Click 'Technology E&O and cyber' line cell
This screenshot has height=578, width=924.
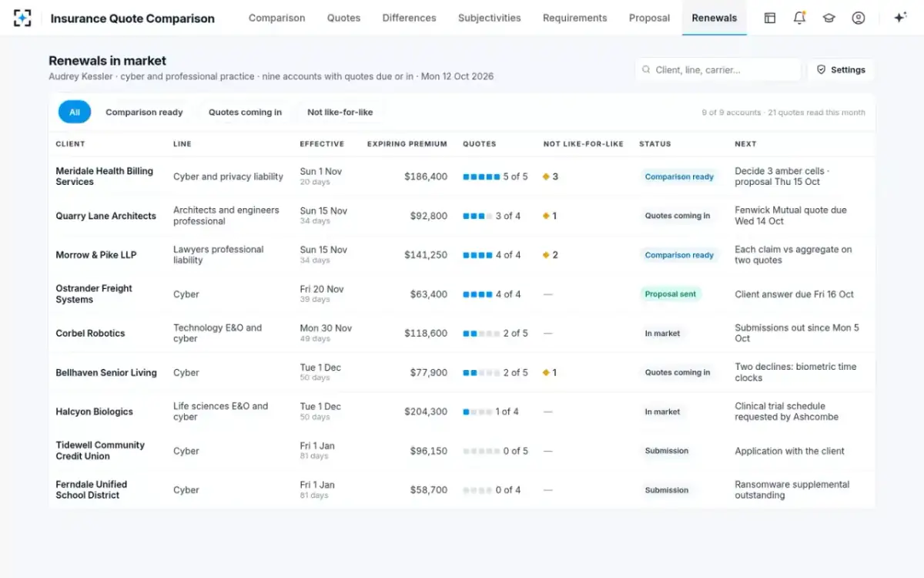(x=218, y=334)
